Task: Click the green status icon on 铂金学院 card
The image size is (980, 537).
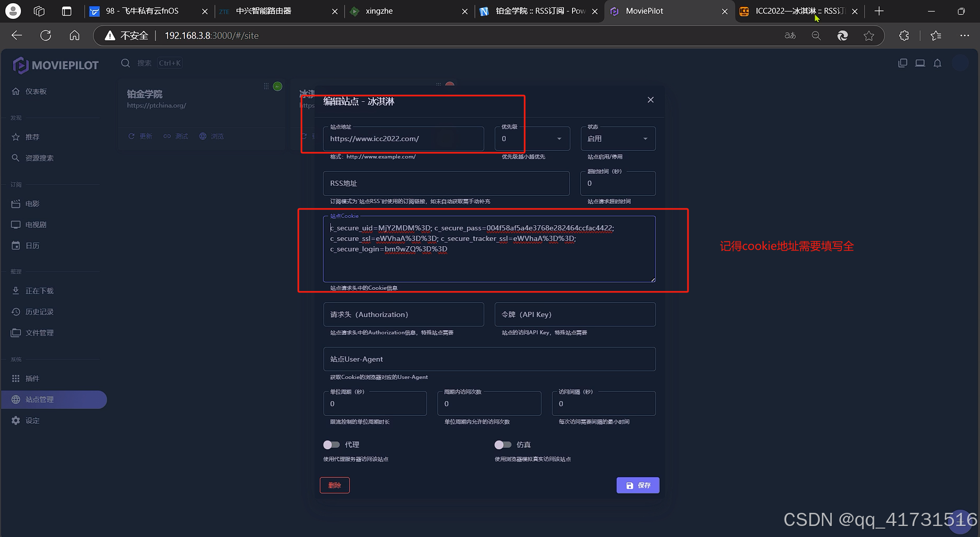Action: [x=278, y=86]
